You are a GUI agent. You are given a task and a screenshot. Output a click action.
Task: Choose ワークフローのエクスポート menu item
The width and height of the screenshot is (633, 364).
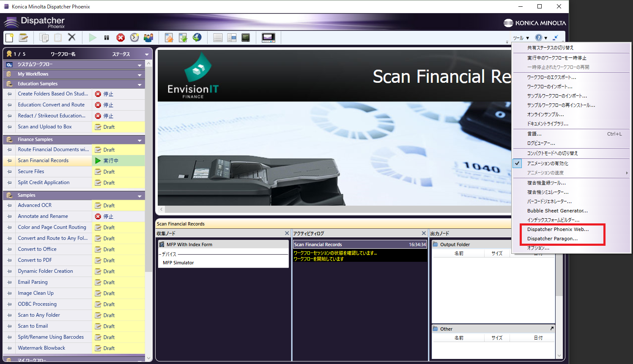571,77
